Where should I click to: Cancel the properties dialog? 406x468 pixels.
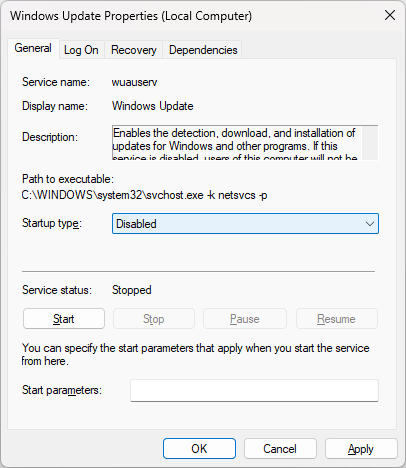pyautogui.click(x=280, y=449)
